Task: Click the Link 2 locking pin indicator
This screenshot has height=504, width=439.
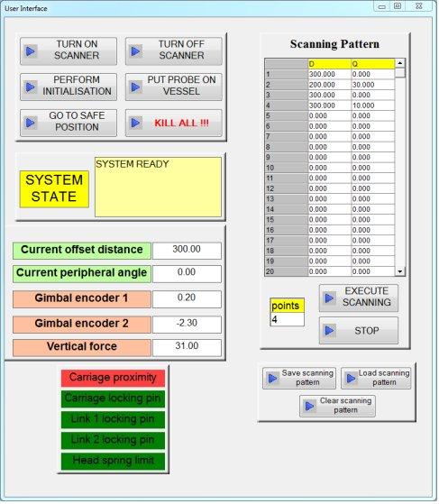Action: [113, 440]
